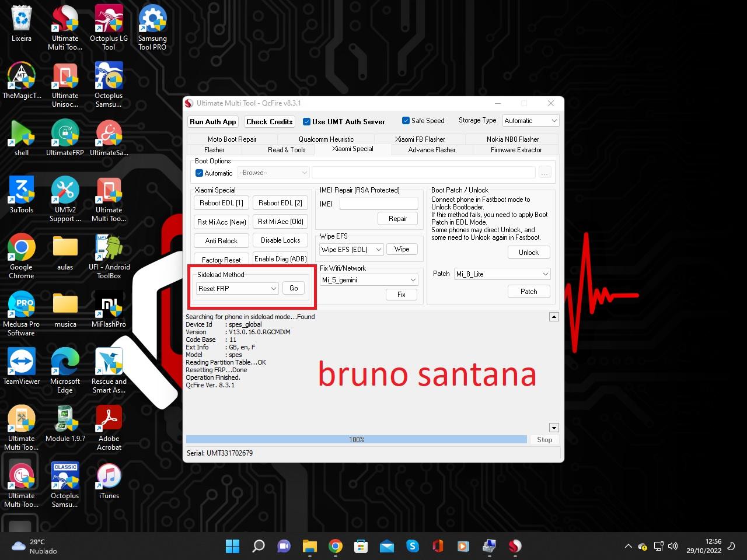The image size is (747, 560).
Task: Switch to the Firmware Extractor tab
Action: (x=516, y=150)
